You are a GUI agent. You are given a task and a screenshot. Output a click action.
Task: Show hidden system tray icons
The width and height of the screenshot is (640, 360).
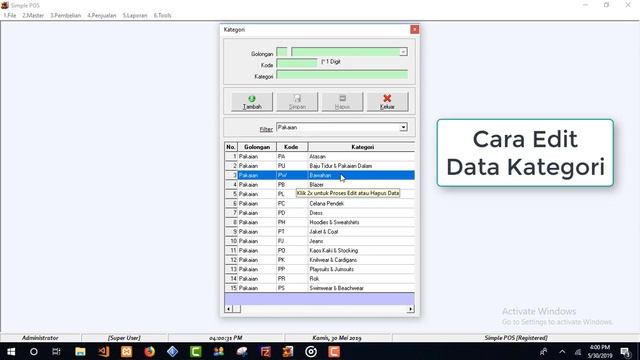(562, 351)
